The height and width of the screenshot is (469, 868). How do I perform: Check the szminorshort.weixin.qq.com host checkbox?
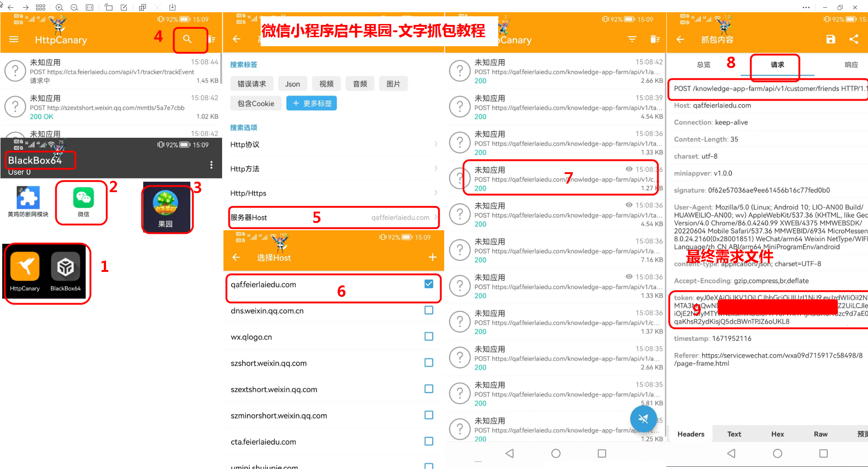coord(429,415)
